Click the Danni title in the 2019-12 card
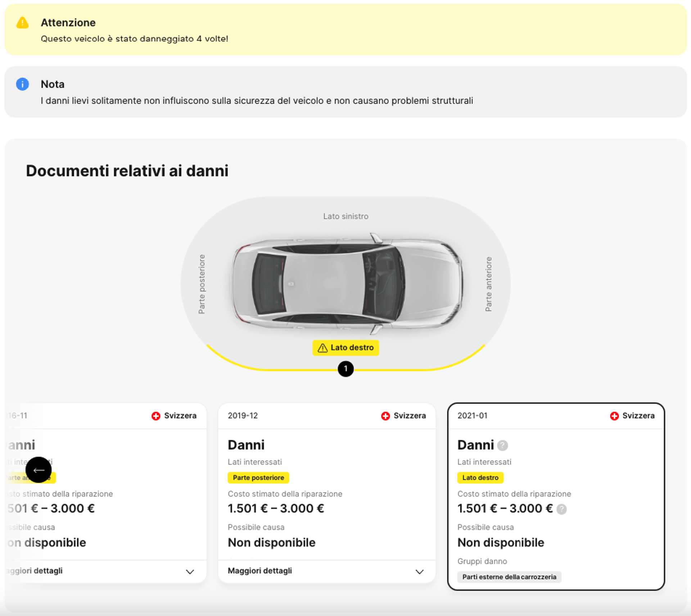The image size is (691, 616). 246,445
